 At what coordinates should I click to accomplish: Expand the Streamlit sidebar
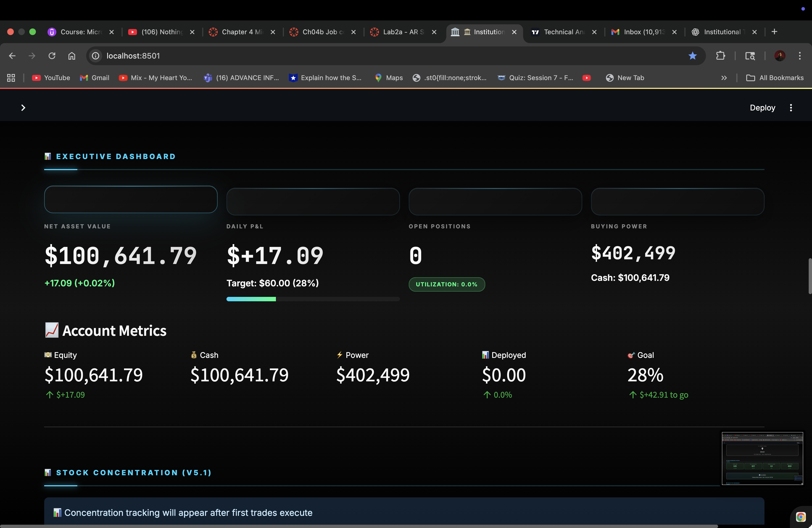(x=23, y=107)
